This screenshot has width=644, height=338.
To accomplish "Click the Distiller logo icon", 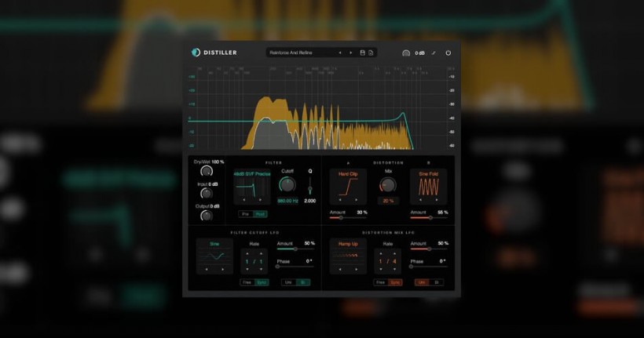I will pyautogui.click(x=196, y=53).
